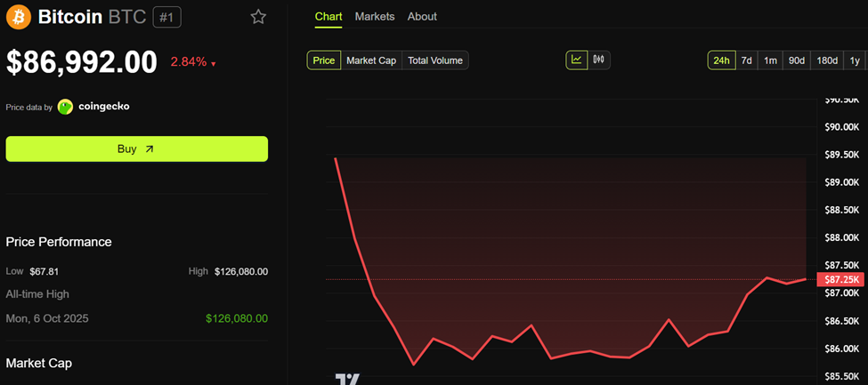Image resolution: width=868 pixels, height=385 pixels.
Task: Click the green Buy button
Action: 137,148
